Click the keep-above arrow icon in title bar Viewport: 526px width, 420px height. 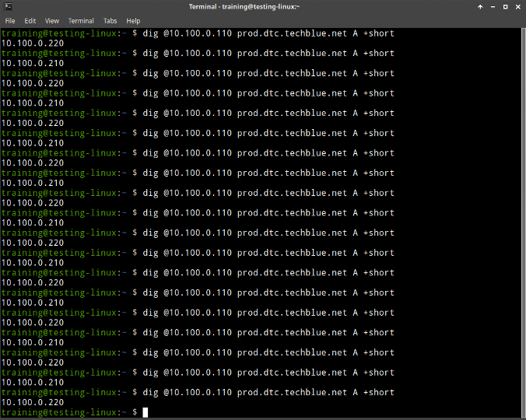coord(480,7)
